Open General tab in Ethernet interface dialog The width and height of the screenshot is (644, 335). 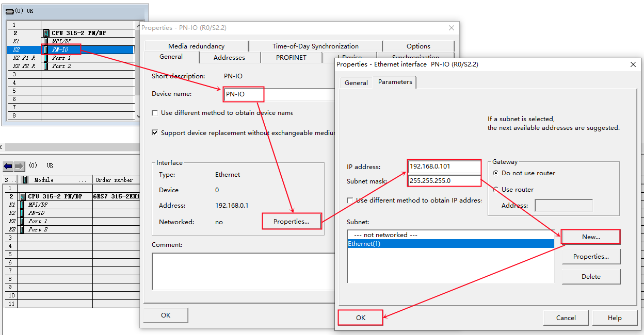[356, 82]
